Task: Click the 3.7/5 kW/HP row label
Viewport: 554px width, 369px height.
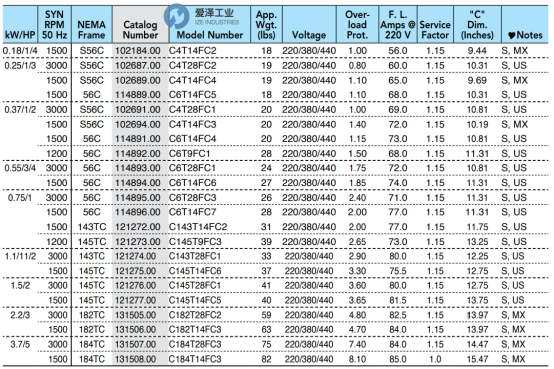Action: pyautogui.click(x=20, y=344)
